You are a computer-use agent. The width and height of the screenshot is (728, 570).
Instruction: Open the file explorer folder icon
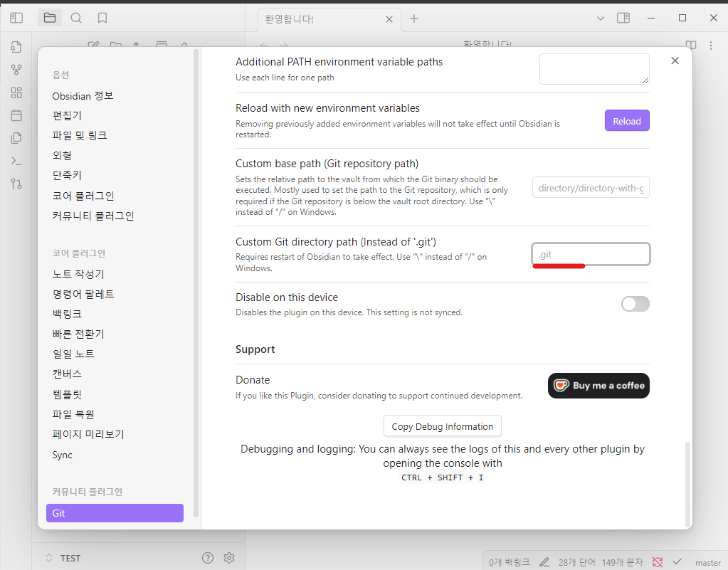[x=50, y=18]
